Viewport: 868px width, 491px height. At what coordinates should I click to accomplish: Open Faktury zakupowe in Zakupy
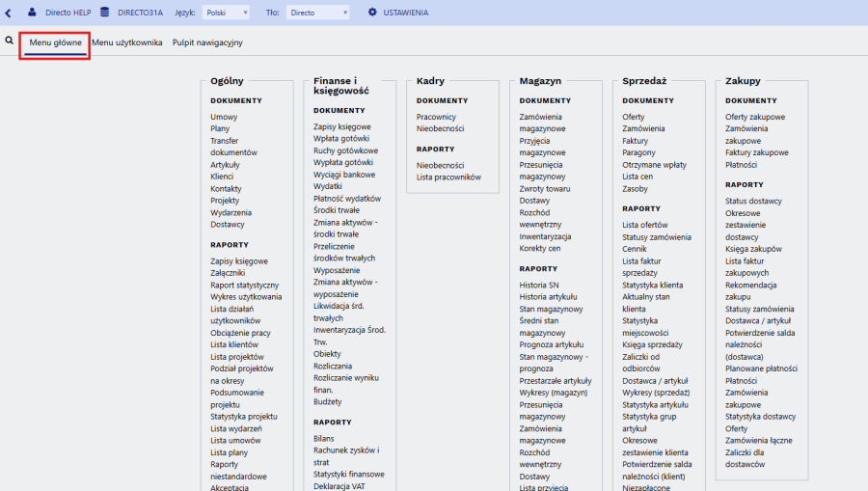(x=757, y=152)
